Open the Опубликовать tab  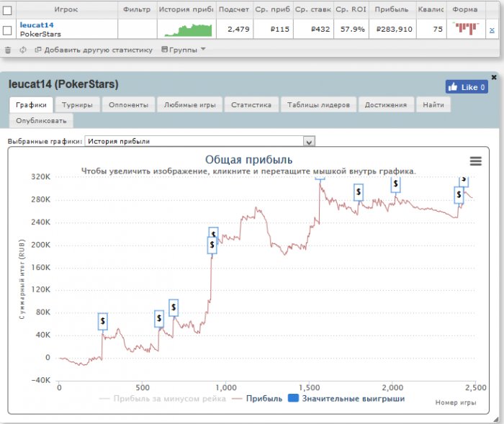tap(41, 121)
